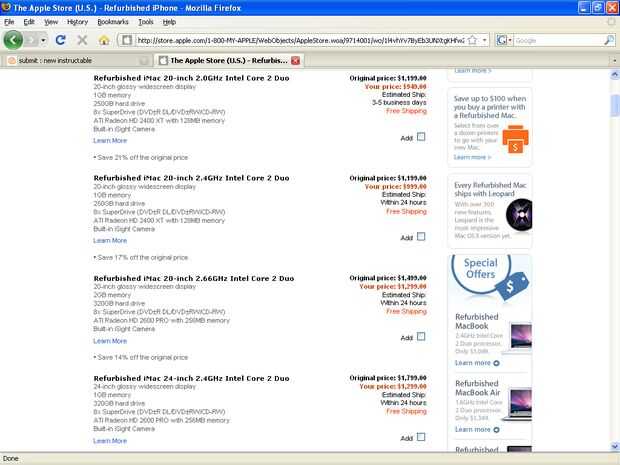The height and width of the screenshot is (465, 620).
Task: Select The Apple Store (U.S.) tab
Action: click(x=229, y=60)
